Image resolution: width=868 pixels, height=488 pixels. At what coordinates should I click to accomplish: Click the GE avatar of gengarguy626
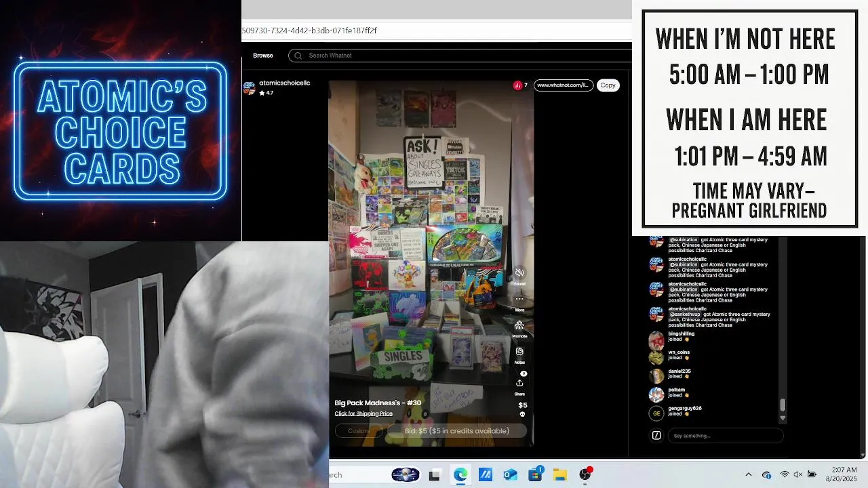click(656, 413)
